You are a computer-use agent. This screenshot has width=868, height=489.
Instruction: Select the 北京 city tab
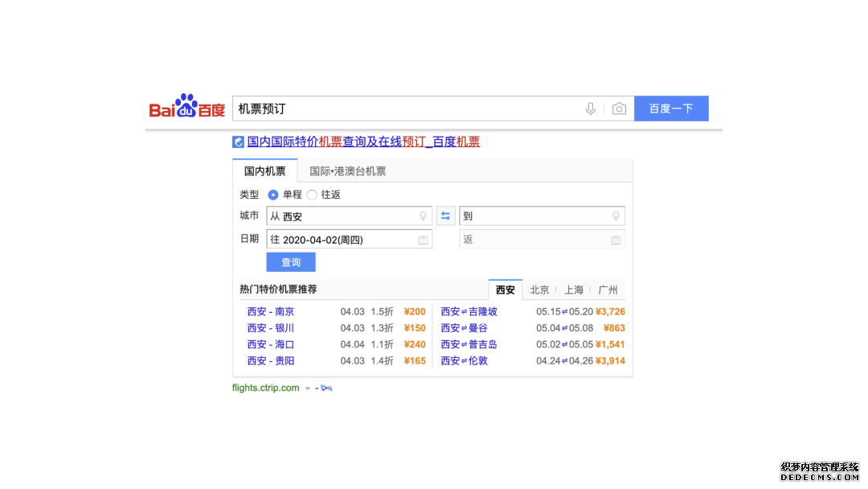[x=539, y=290]
